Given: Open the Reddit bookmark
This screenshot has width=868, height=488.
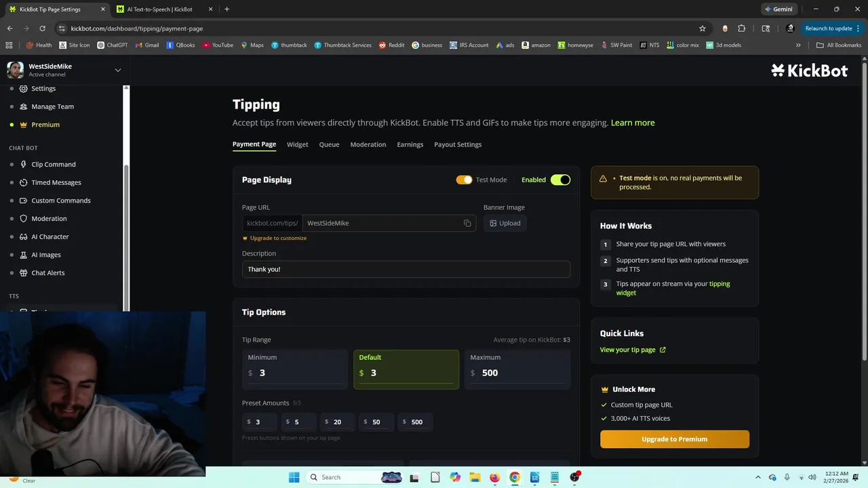Looking at the screenshot, I should pyautogui.click(x=392, y=45).
